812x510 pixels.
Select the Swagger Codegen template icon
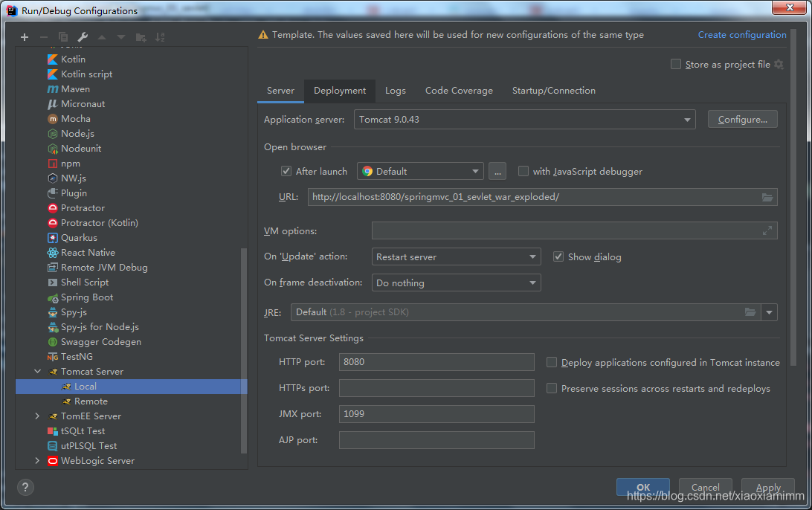[52, 342]
